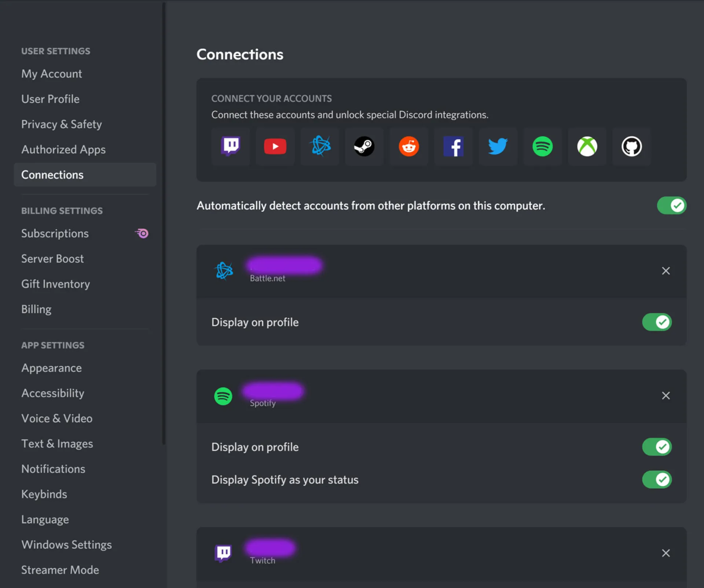Open Subscriptions billing page

point(55,234)
